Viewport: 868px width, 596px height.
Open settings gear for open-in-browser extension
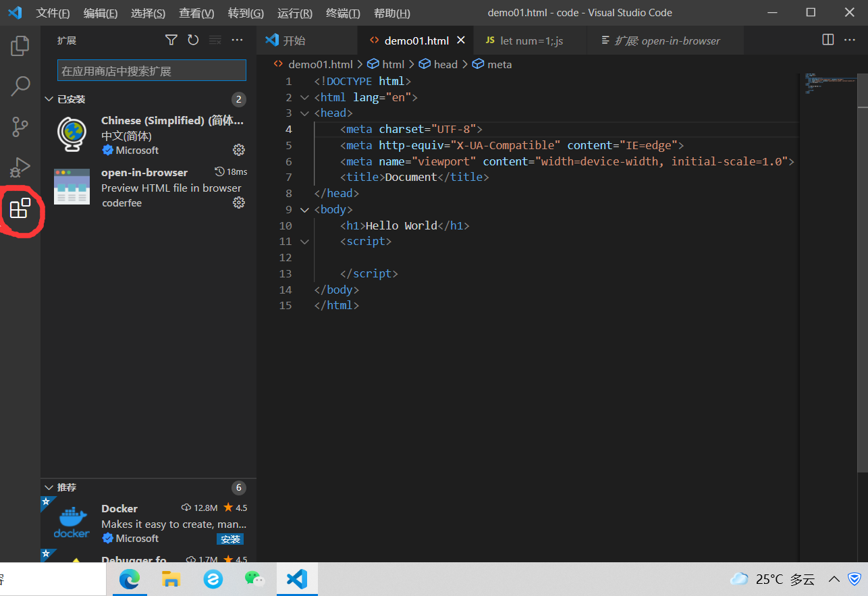(238, 202)
